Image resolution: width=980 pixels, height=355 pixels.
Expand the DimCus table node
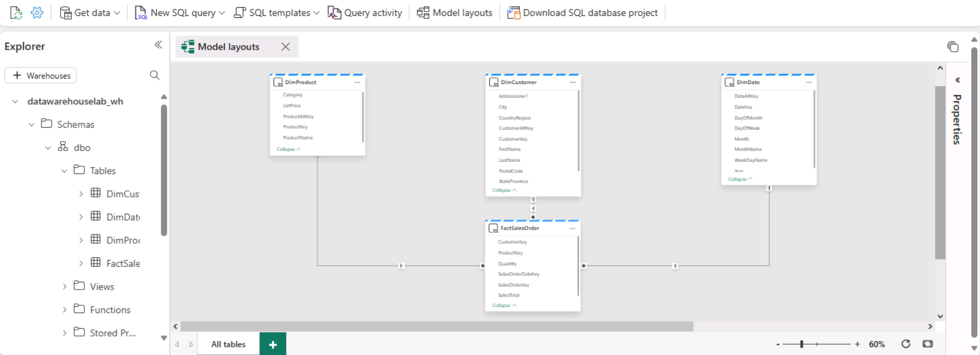click(x=81, y=194)
